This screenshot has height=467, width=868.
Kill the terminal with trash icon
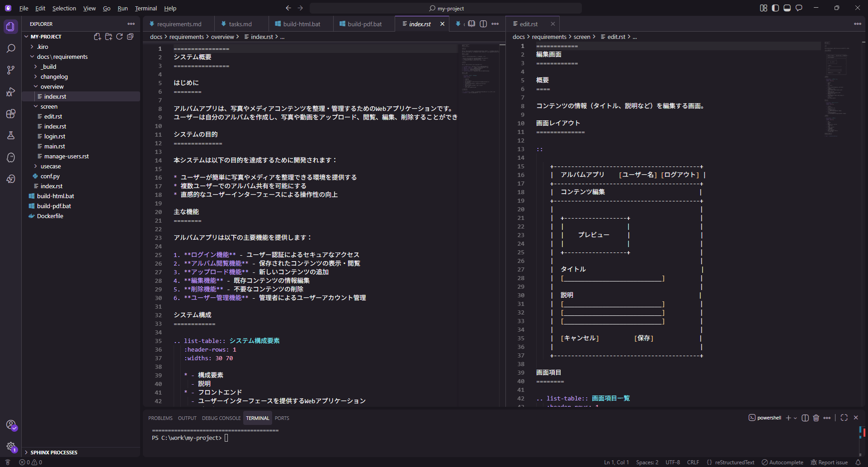click(x=816, y=418)
